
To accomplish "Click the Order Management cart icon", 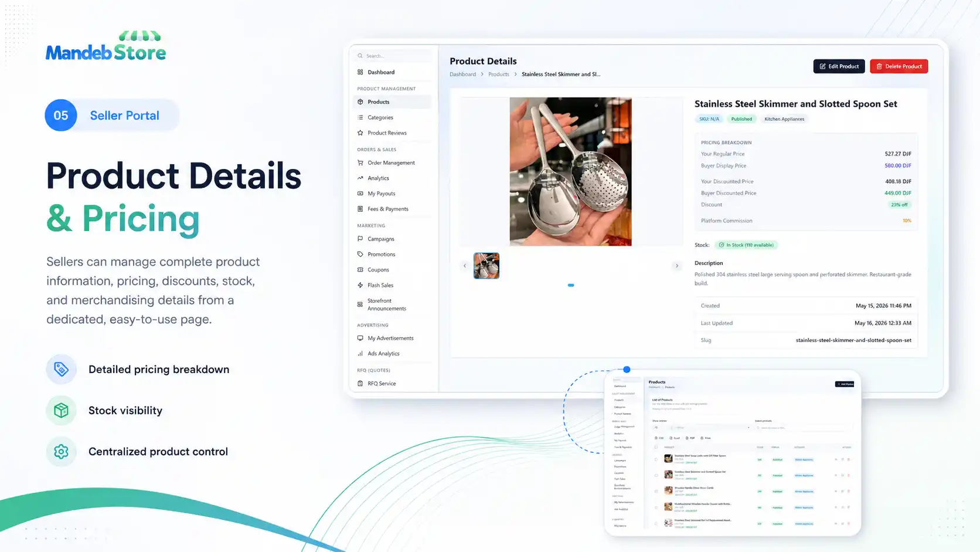I will 360,162.
